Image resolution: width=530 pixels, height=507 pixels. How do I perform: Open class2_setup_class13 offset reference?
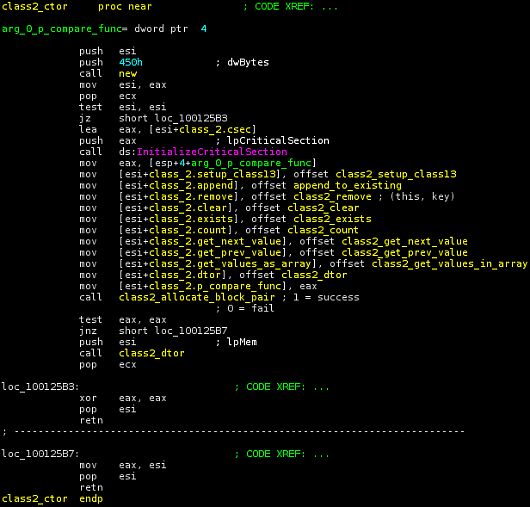tap(396, 174)
